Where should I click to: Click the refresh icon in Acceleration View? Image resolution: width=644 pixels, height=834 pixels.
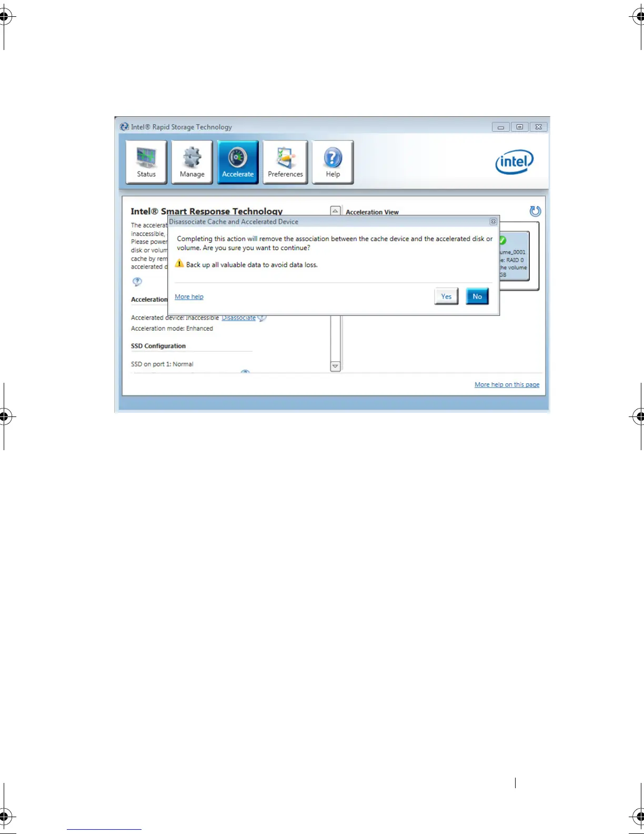point(535,211)
